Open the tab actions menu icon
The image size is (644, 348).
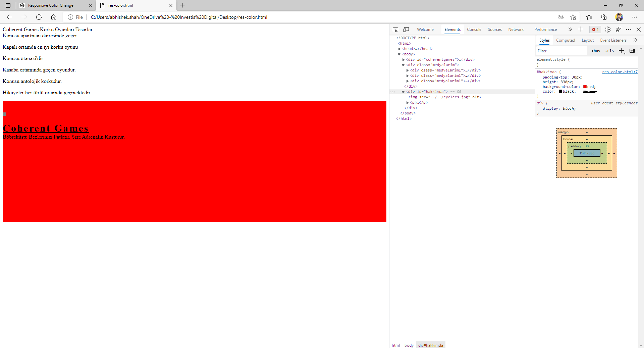(x=8, y=5)
